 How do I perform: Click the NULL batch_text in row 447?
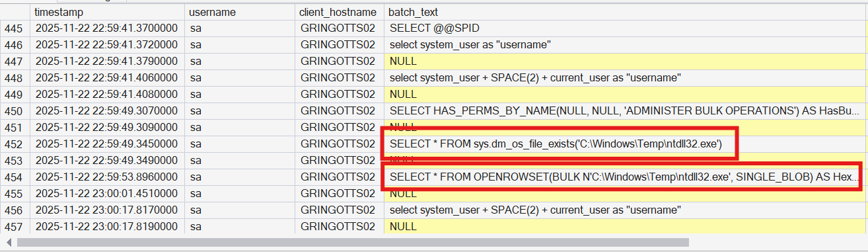626,62
